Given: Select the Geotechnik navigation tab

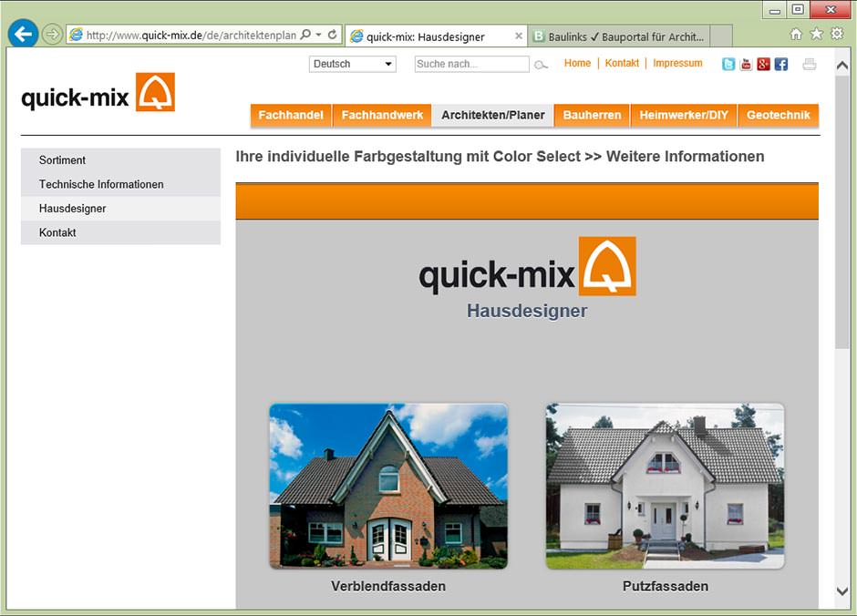Looking at the screenshot, I should 779,115.
